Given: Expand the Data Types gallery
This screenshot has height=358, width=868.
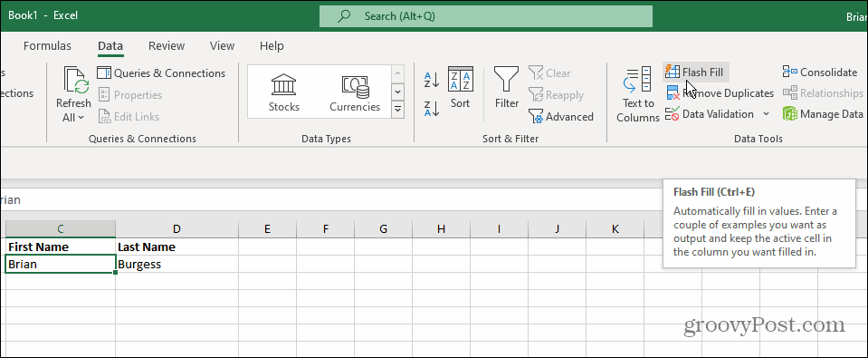Looking at the screenshot, I should tap(397, 109).
